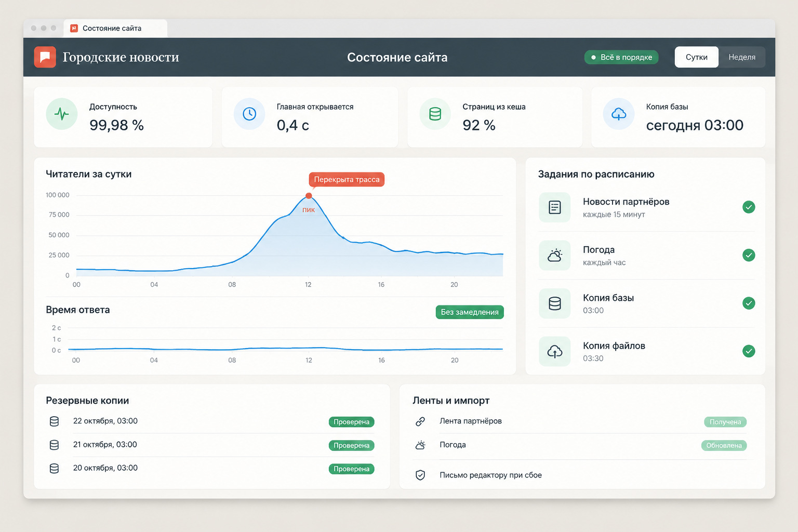
Task: Click the cloud upload icon for Копия базы card
Action: click(x=619, y=114)
